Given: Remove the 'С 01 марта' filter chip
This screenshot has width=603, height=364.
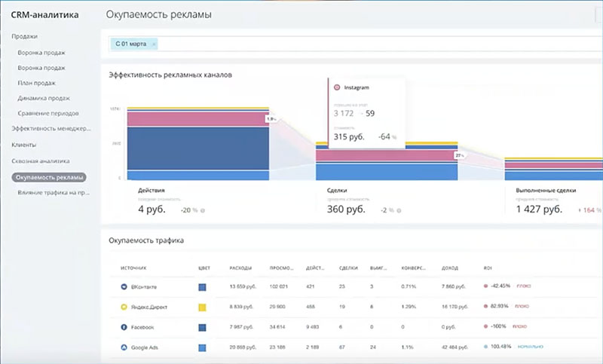Looking at the screenshot, I should [x=154, y=44].
